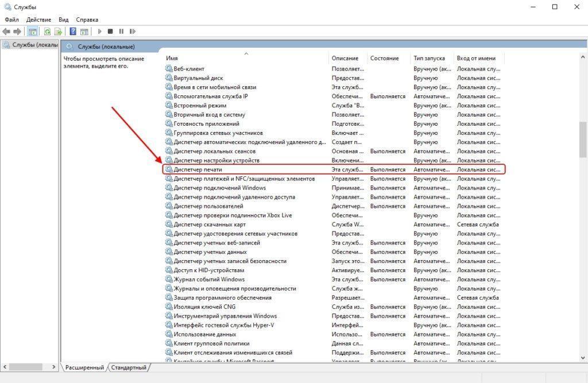Open the Действие menu
Image resolution: width=588 pixels, height=383 pixels.
[x=38, y=20]
